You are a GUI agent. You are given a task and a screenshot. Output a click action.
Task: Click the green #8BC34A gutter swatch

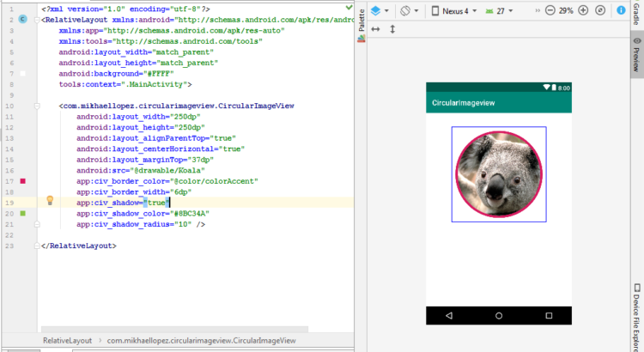(x=23, y=212)
